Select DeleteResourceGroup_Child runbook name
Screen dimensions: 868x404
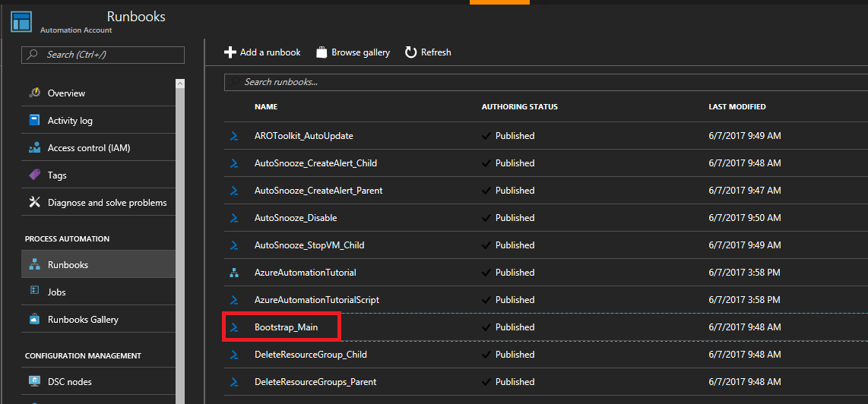311,355
